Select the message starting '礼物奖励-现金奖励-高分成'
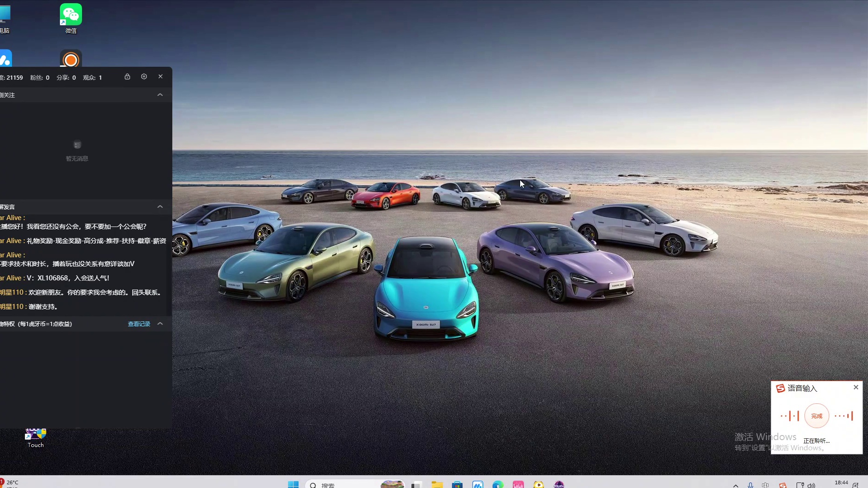Image resolution: width=868 pixels, height=488 pixels. (x=96, y=241)
